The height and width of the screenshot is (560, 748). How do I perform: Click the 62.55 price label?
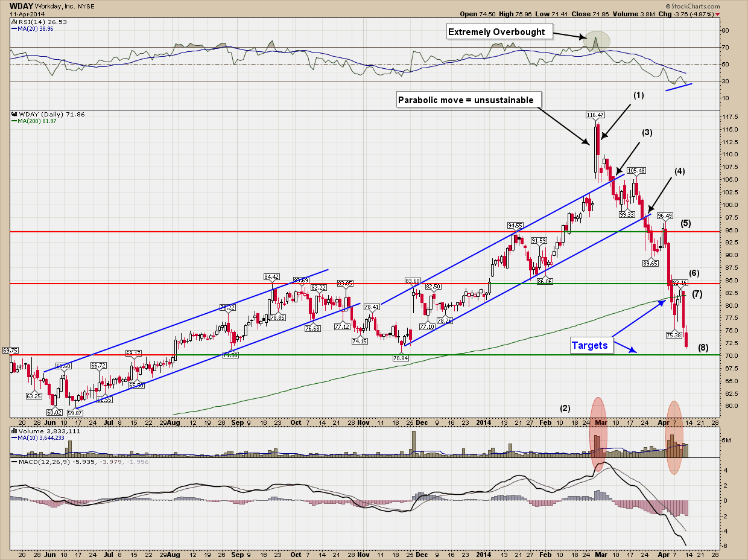point(104,399)
